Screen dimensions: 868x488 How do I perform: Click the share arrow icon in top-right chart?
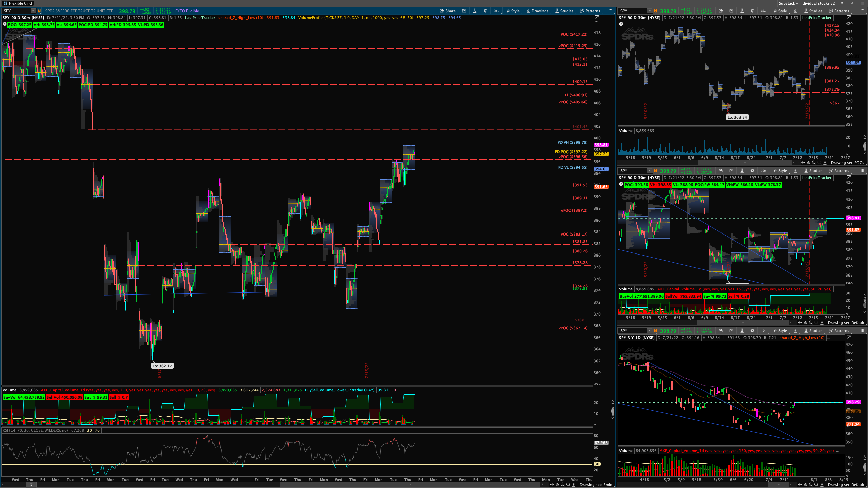(721, 11)
